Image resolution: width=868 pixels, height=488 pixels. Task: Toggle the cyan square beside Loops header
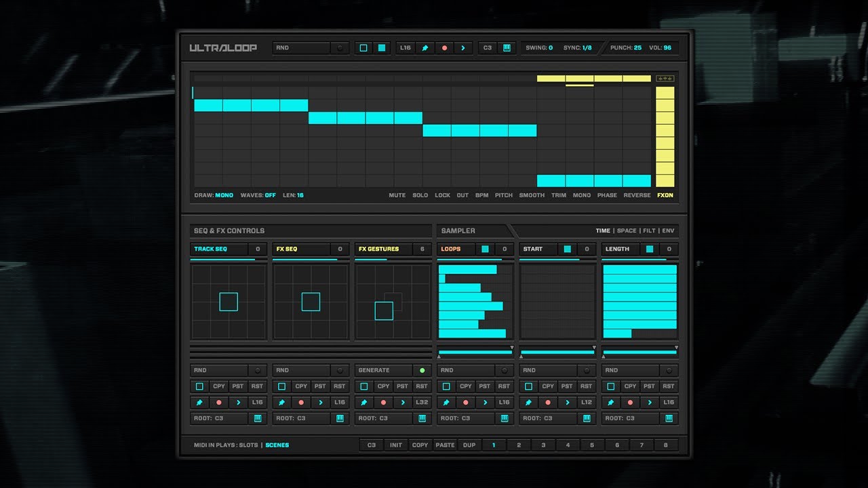[485, 249]
